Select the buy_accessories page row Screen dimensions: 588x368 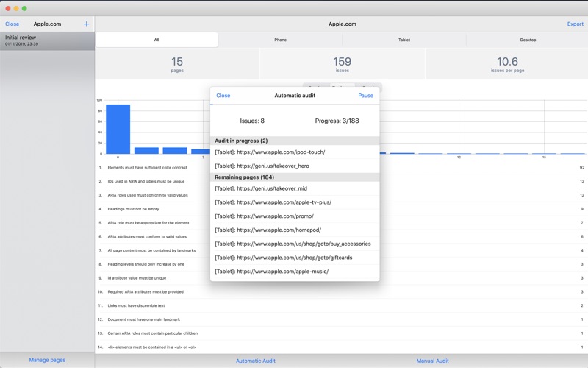[x=295, y=244]
